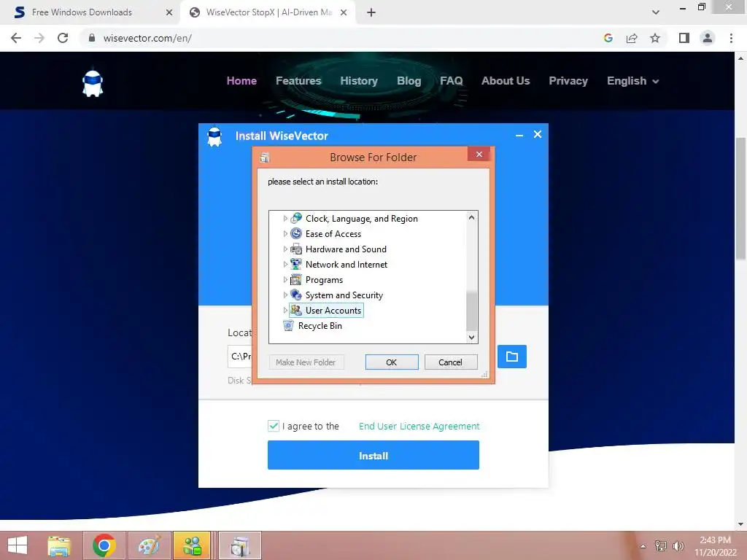Screen dimensions: 747x560
Task: Click Chrome back arrow button
Action: pos(16,38)
